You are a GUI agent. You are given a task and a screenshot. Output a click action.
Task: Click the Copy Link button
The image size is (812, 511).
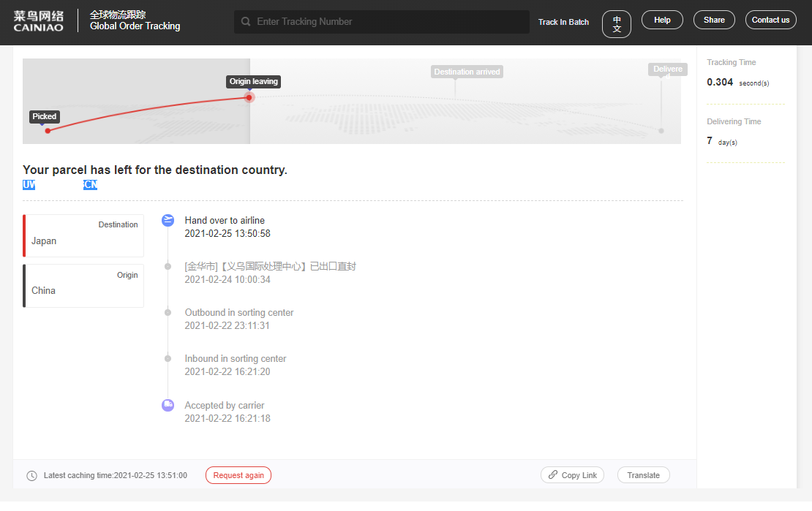[x=572, y=475]
